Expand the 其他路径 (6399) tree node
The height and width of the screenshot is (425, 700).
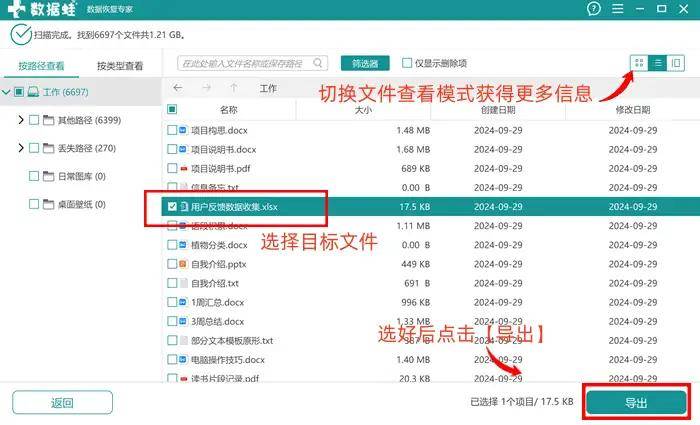[x=21, y=120]
